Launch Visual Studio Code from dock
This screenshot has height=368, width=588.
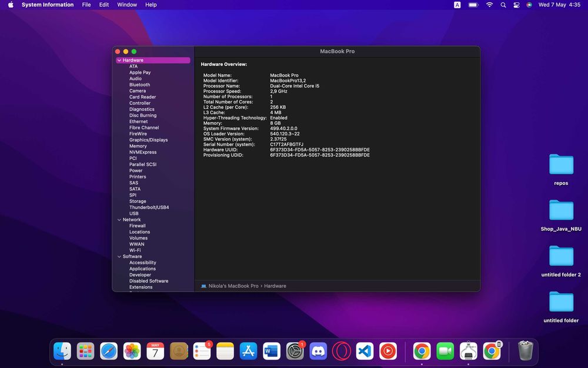(365, 352)
